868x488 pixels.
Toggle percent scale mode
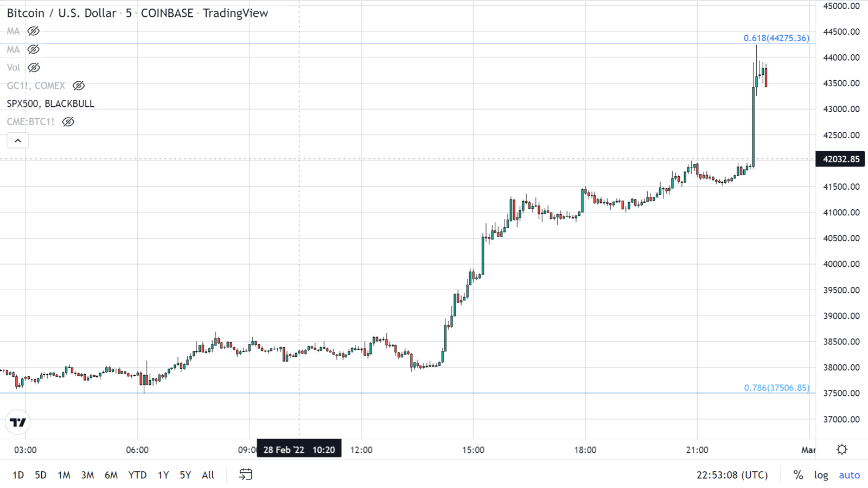pos(798,475)
